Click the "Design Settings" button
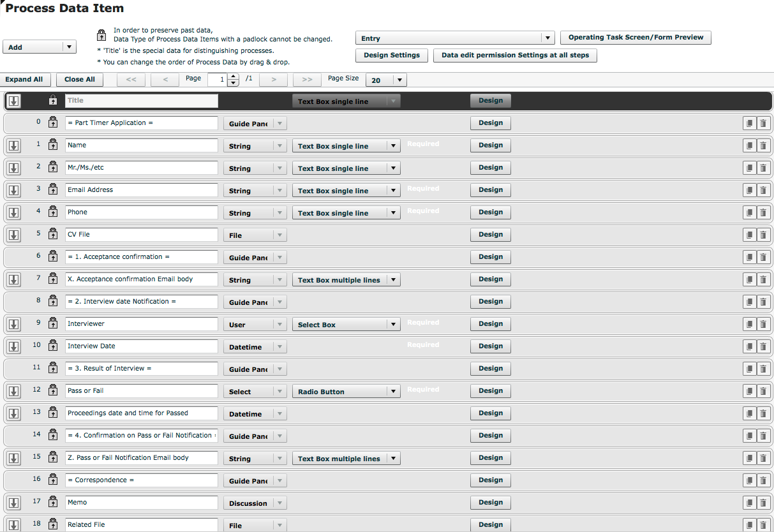774x532 pixels. pos(391,55)
